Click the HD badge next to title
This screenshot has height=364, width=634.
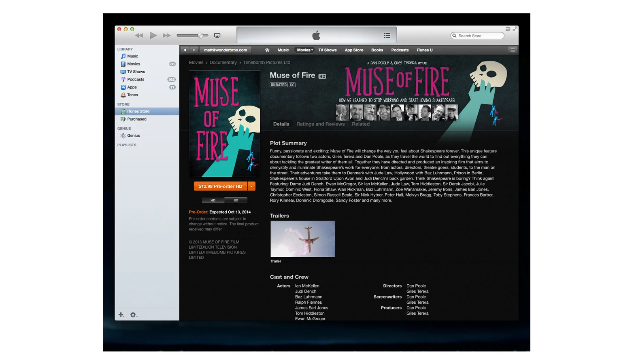click(322, 76)
